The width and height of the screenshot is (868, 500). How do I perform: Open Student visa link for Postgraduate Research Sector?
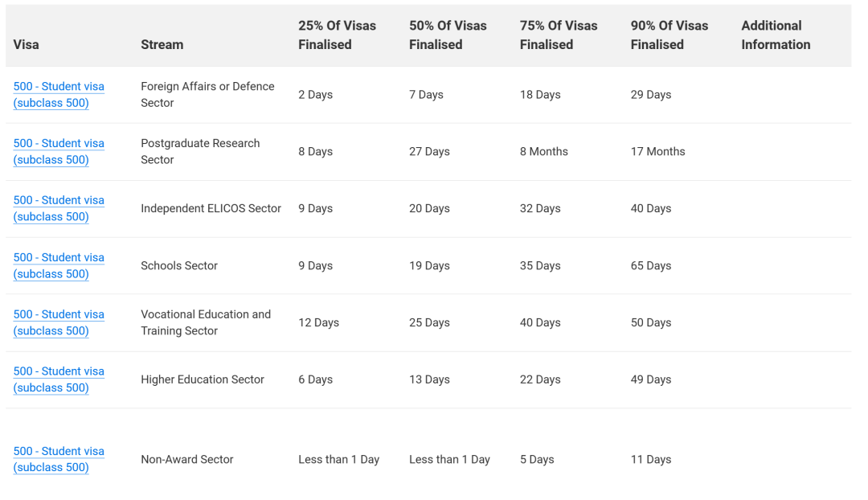(59, 152)
